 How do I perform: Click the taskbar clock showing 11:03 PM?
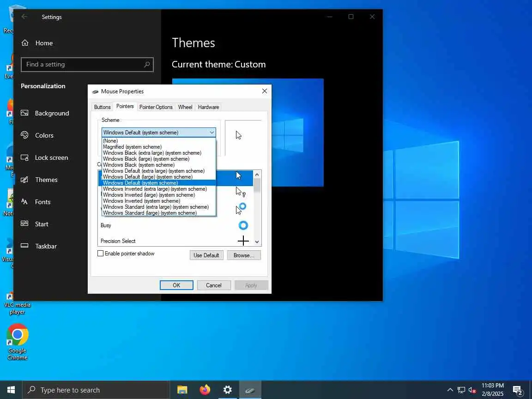(492, 390)
